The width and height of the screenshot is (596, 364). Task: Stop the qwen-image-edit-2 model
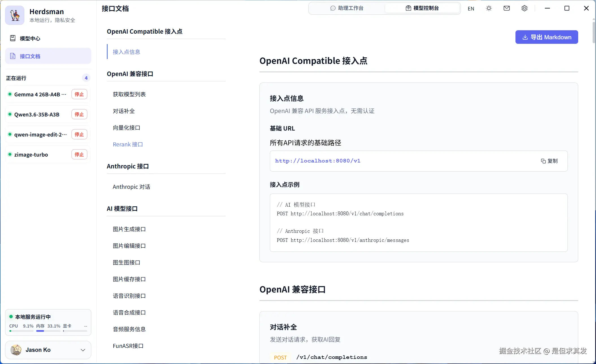click(x=79, y=134)
